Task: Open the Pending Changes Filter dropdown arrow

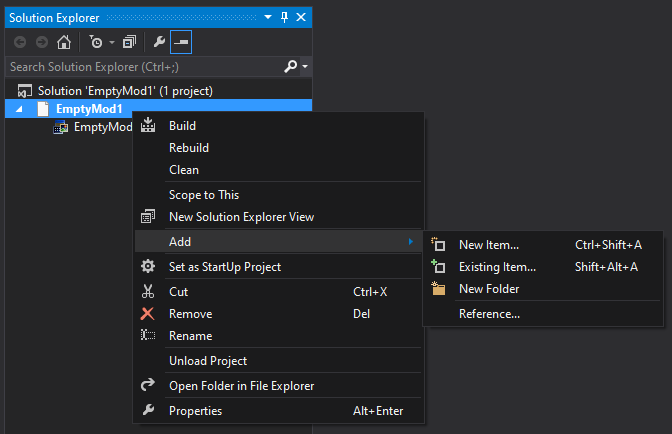Action: (x=111, y=42)
